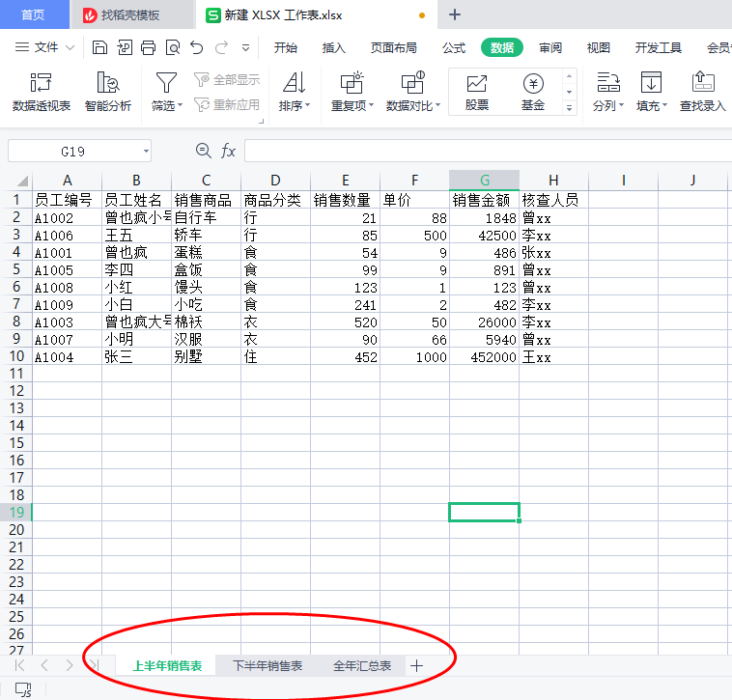
Task: Click the Save As export icon
Action: coord(125,47)
